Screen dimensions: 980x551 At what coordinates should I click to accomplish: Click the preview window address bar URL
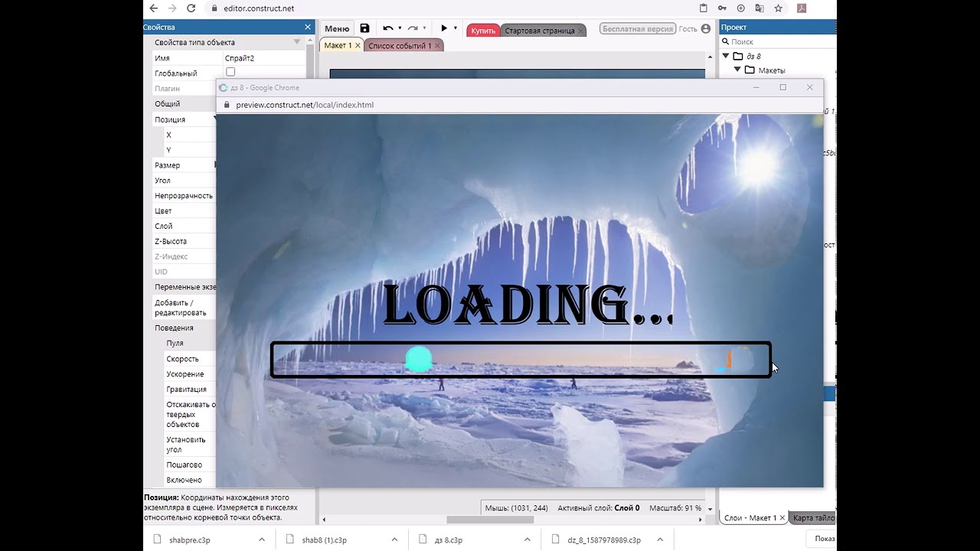pyautogui.click(x=305, y=105)
